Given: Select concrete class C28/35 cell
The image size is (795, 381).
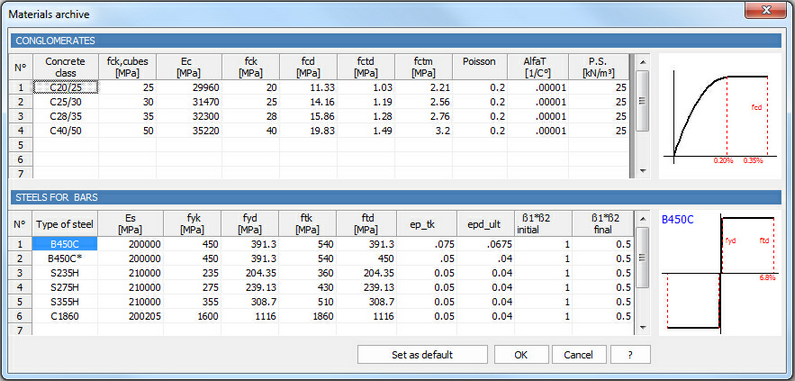Looking at the screenshot, I should pyautogui.click(x=66, y=116).
